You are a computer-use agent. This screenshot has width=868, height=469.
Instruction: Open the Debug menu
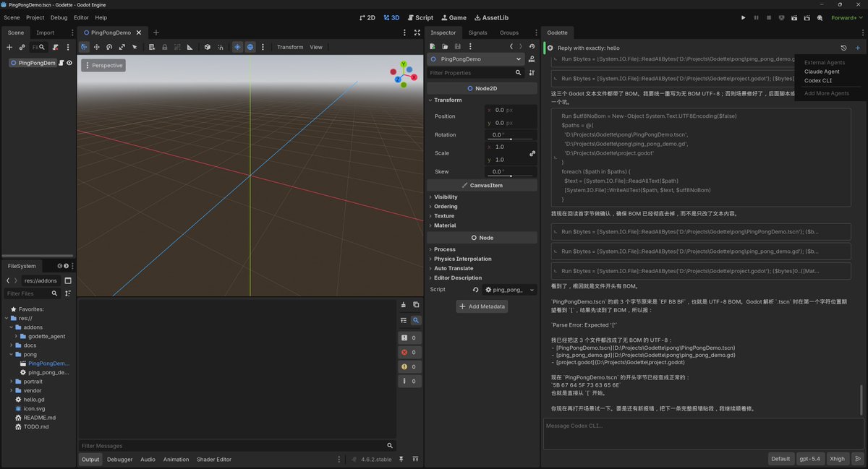pos(59,17)
